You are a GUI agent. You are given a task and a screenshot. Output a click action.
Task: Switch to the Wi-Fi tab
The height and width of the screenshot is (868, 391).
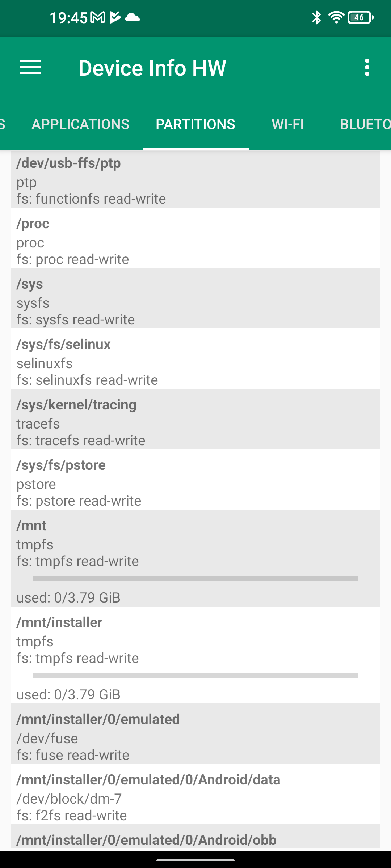[x=288, y=124]
